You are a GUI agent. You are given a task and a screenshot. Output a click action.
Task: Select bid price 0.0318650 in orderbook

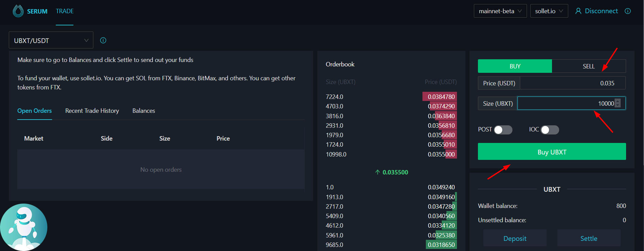pyautogui.click(x=441, y=245)
